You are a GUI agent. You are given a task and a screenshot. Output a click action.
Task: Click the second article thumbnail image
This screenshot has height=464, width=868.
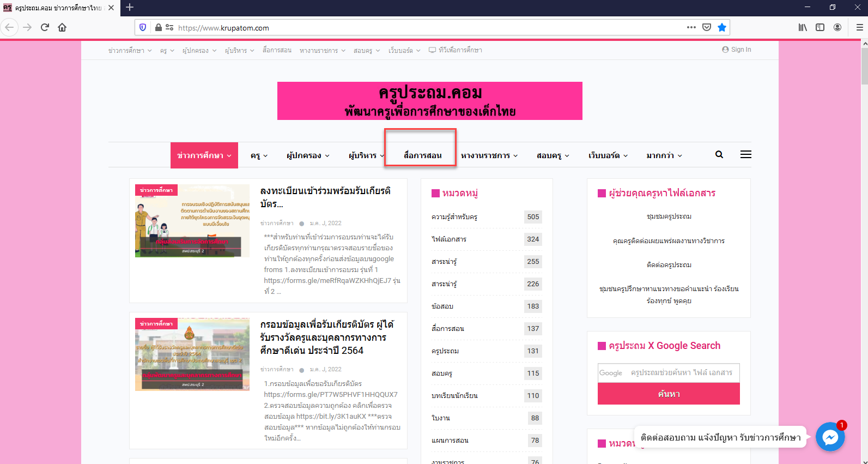click(x=192, y=354)
